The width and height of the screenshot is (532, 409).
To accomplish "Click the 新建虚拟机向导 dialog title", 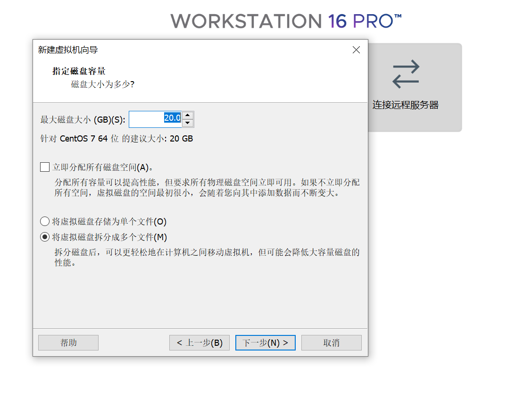I will [x=68, y=50].
